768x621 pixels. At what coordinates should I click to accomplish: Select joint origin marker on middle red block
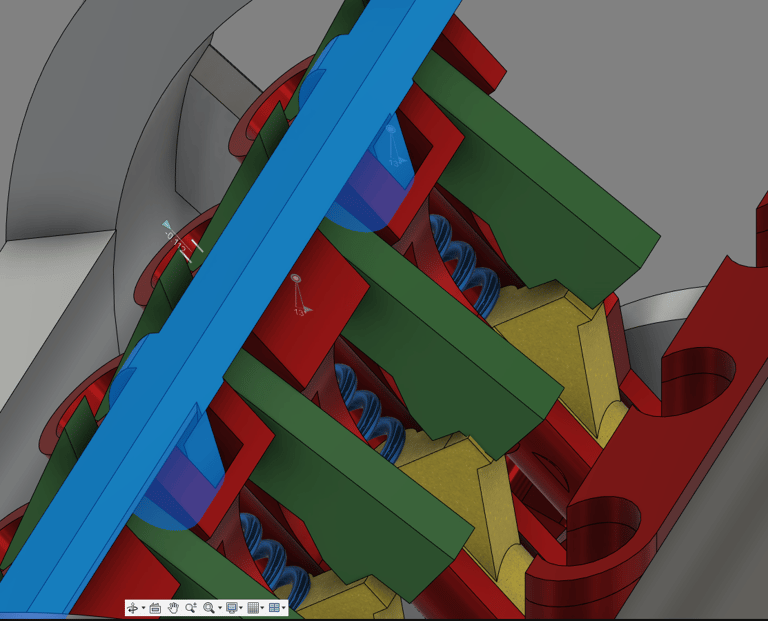point(295,278)
